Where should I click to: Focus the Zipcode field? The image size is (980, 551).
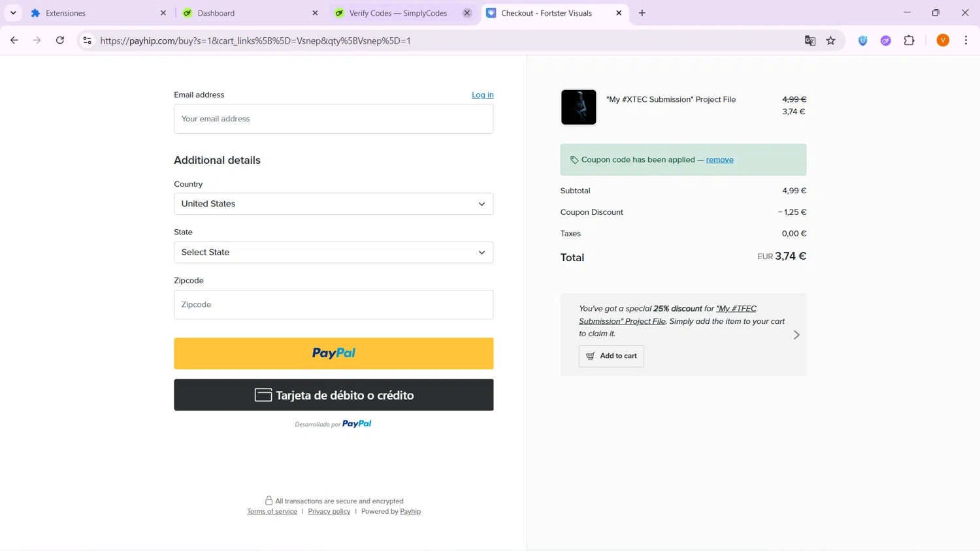pyautogui.click(x=334, y=304)
